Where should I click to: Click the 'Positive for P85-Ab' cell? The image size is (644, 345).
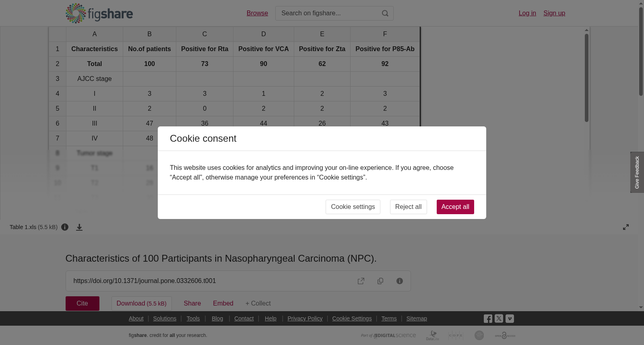tap(385, 49)
